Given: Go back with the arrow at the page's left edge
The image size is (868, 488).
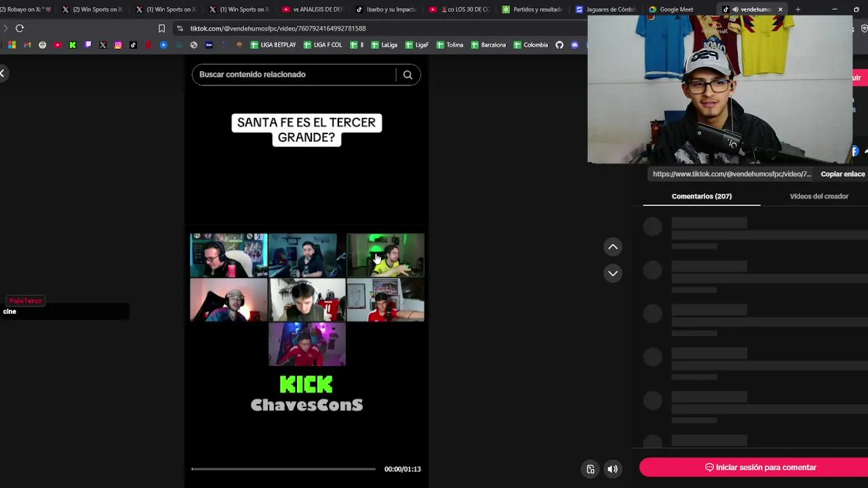Looking at the screenshot, I should click(x=3, y=73).
